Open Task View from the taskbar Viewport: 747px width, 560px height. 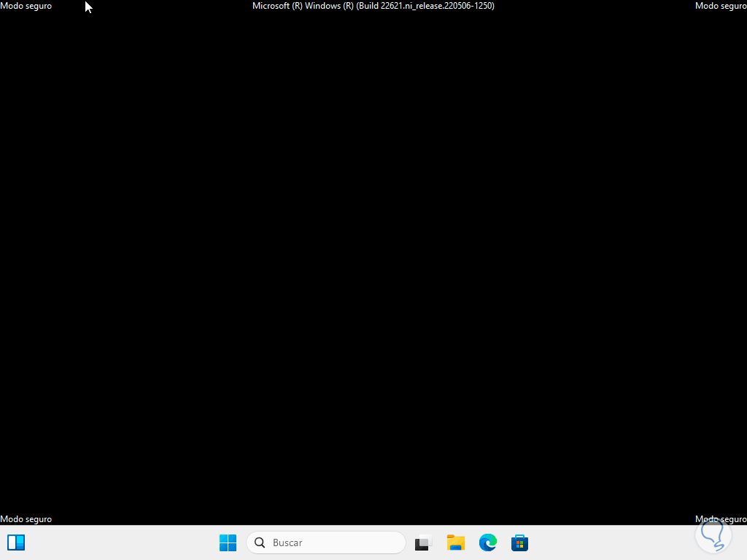tap(423, 542)
